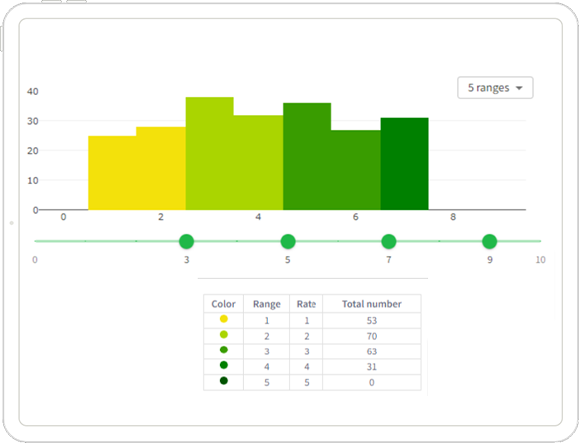Click the yellow color dot for range 1

[224, 319]
